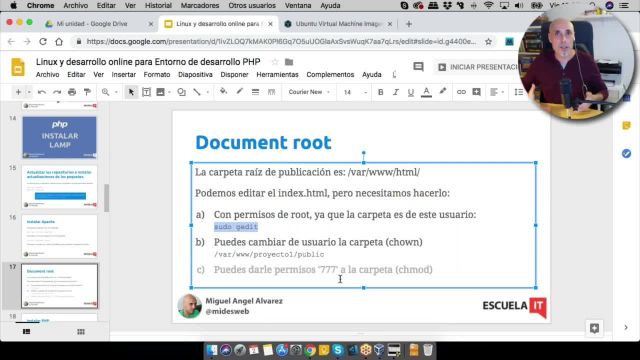This screenshot has width=640, height=360.
Task: Open the Trash in the dock
Action: tap(428, 350)
